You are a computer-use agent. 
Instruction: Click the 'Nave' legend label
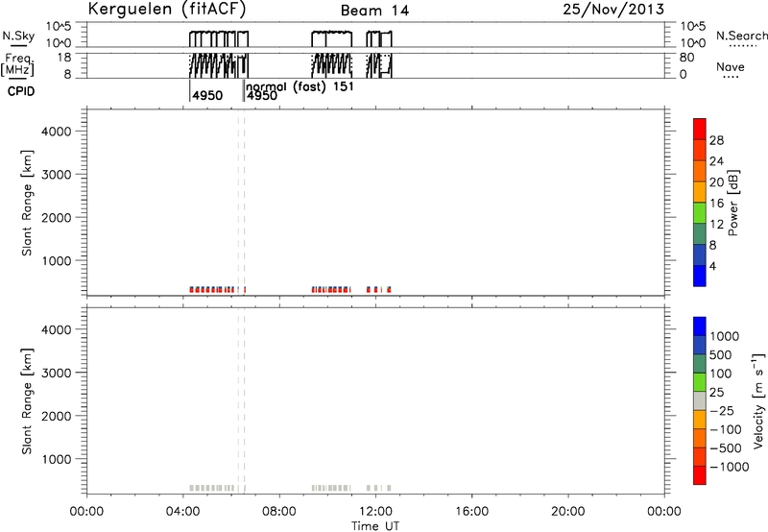point(731,66)
